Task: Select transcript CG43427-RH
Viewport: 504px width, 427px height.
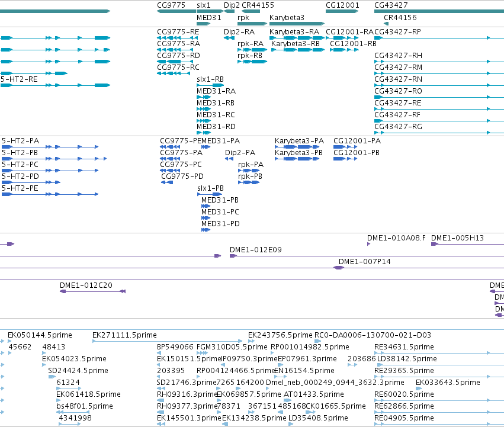Action: click(398, 56)
